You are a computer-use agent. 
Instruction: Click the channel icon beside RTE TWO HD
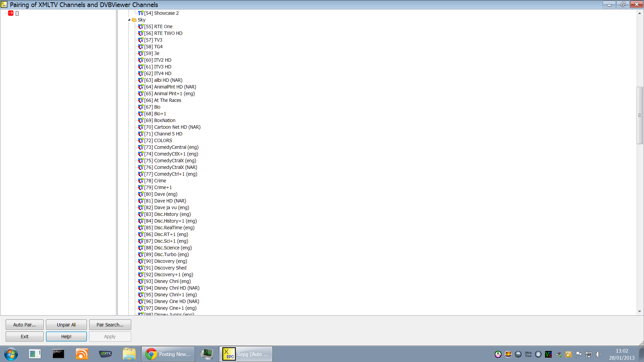[141, 33]
